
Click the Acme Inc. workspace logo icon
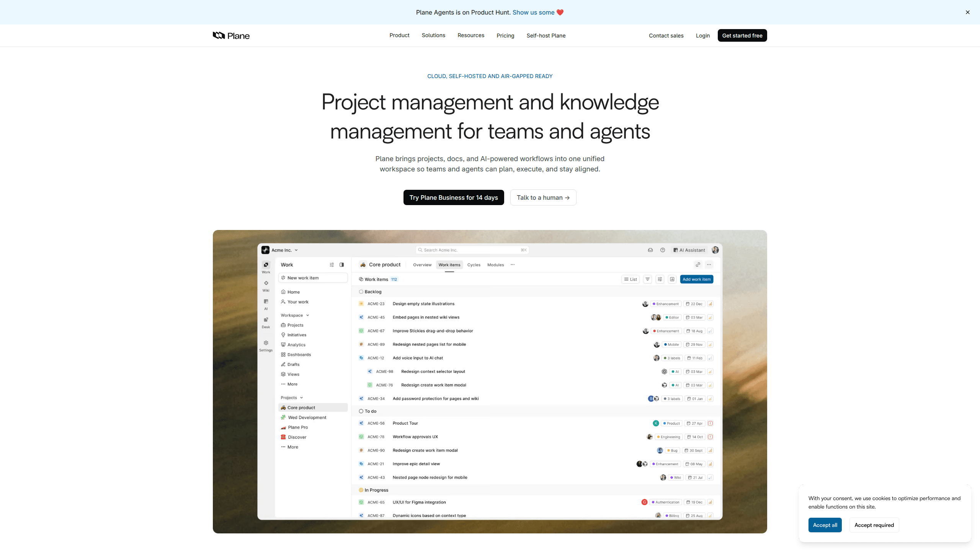(265, 250)
